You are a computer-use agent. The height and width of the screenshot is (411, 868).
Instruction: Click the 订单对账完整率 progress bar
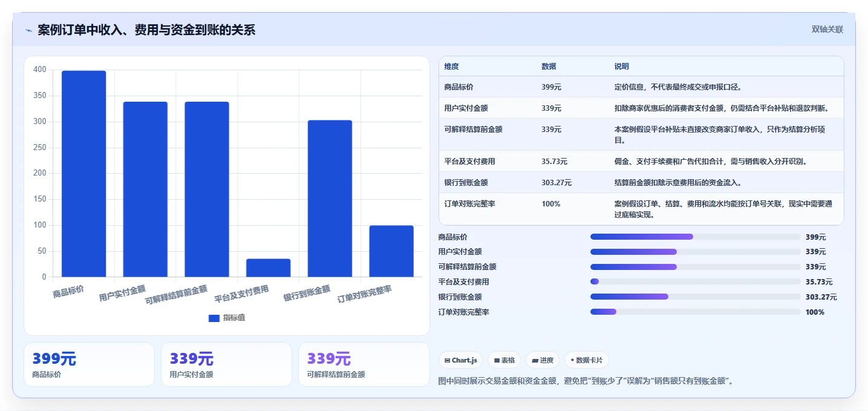(x=695, y=312)
